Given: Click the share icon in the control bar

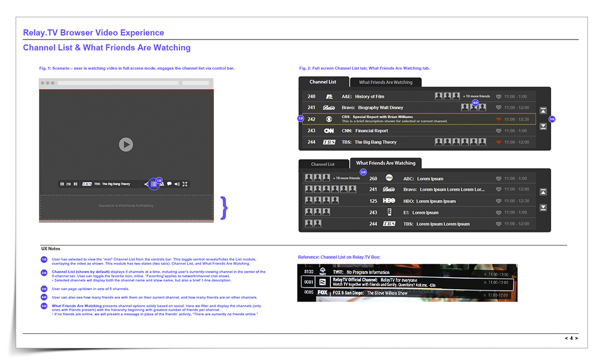Looking at the screenshot, I should (x=146, y=184).
